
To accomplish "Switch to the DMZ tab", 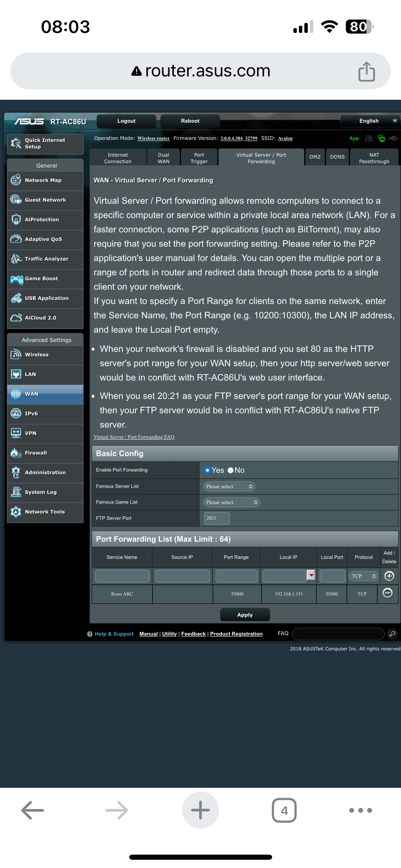I will (x=315, y=157).
